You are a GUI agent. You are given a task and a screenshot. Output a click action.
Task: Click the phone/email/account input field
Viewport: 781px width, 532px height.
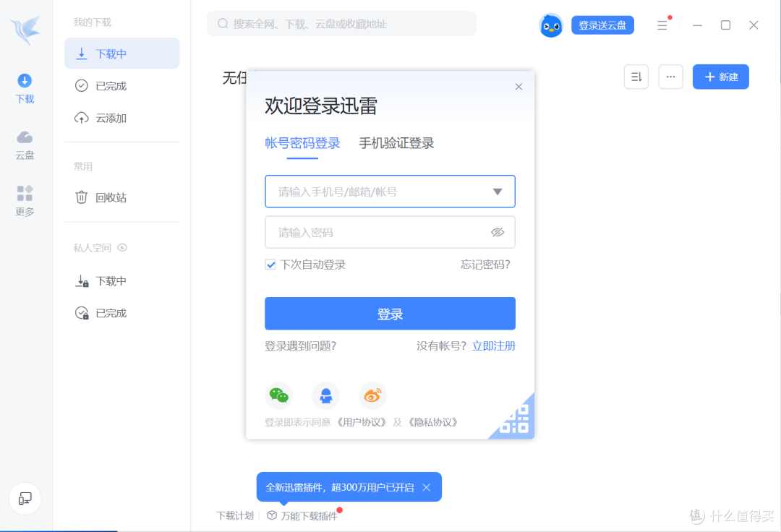390,192
